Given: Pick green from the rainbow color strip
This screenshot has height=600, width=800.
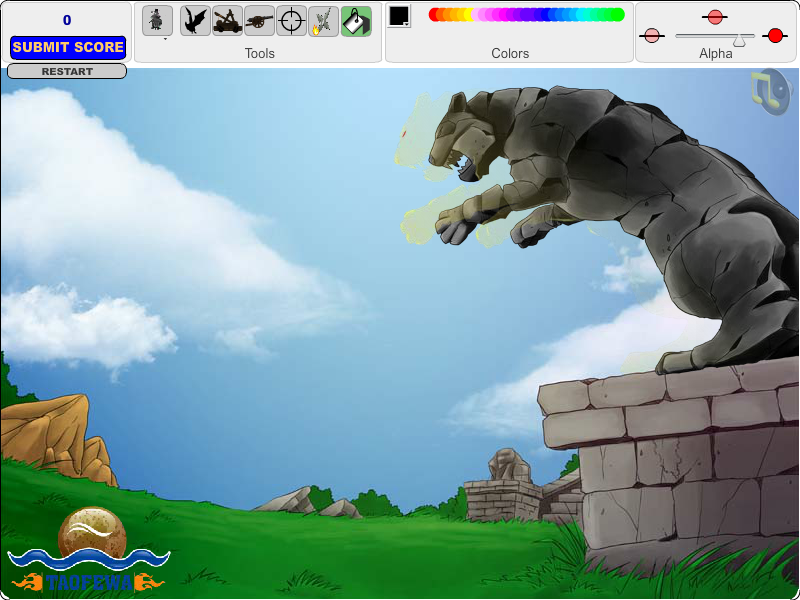Looking at the screenshot, I should pyautogui.click(x=616, y=15).
